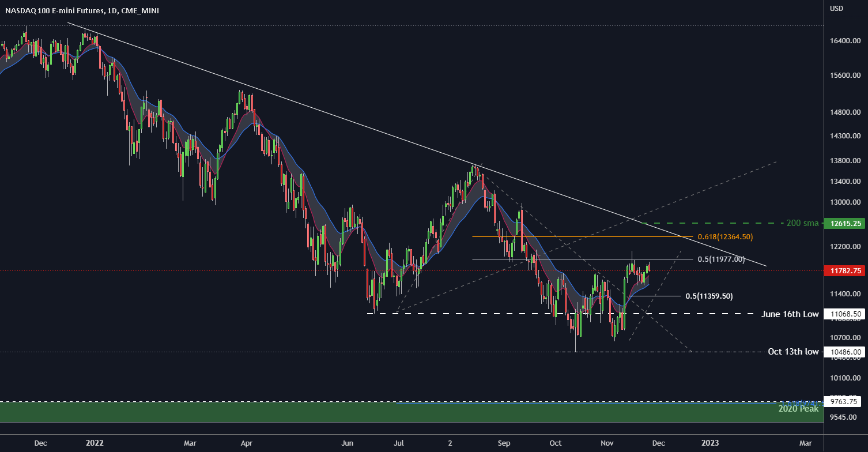
Task: Select the 12200.00 price axis label
Action: click(845, 247)
